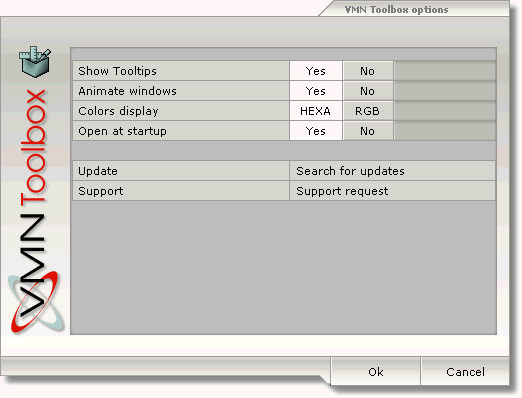This screenshot has width=522, height=398.
Task: Set Open at startup to No
Action: (x=368, y=131)
